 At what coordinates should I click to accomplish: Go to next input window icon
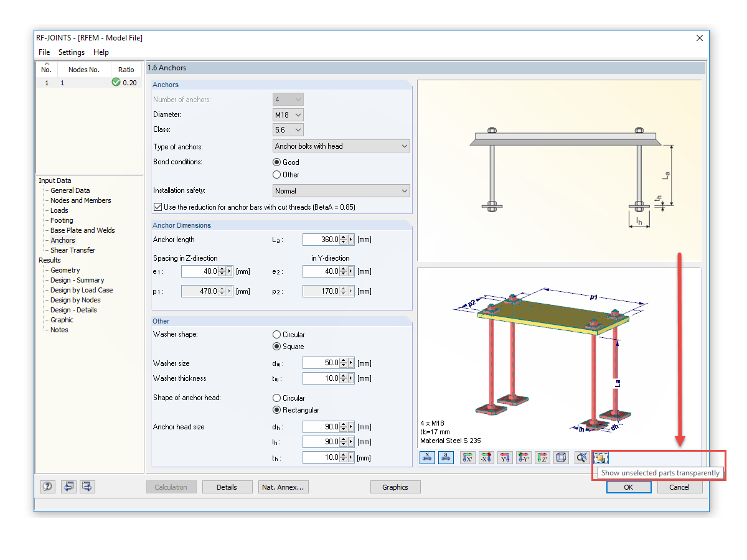click(87, 487)
